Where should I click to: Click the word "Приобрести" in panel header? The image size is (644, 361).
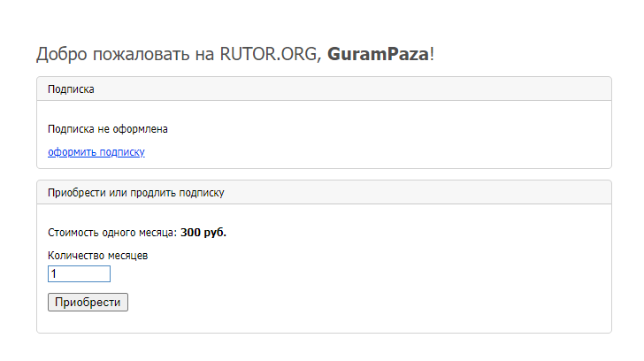76,193
